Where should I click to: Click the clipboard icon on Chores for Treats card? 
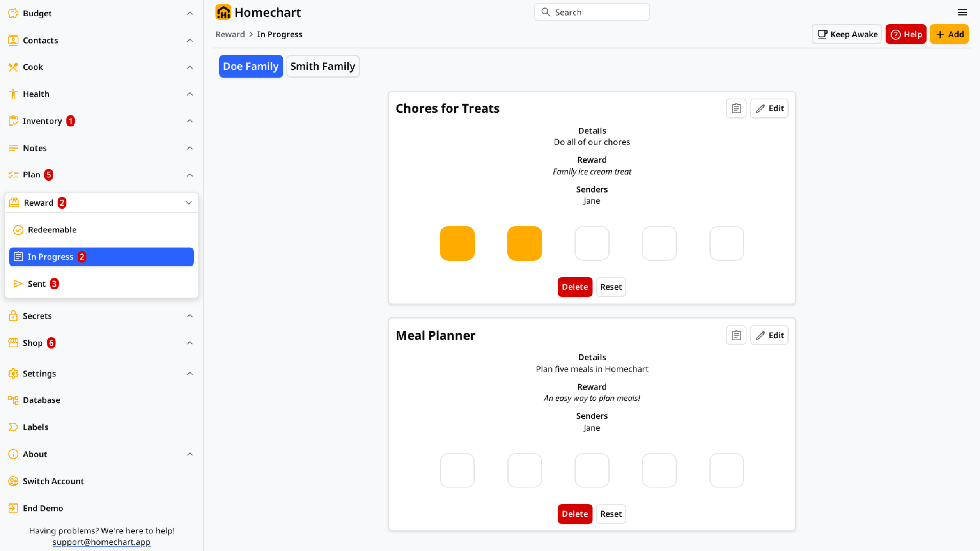pos(736,109)
